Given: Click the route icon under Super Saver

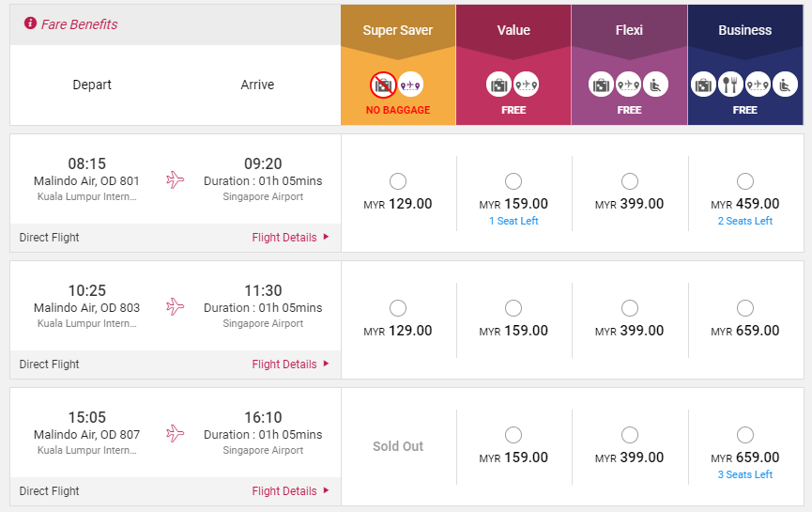Looking at the screenshot, I should point(410,85).
